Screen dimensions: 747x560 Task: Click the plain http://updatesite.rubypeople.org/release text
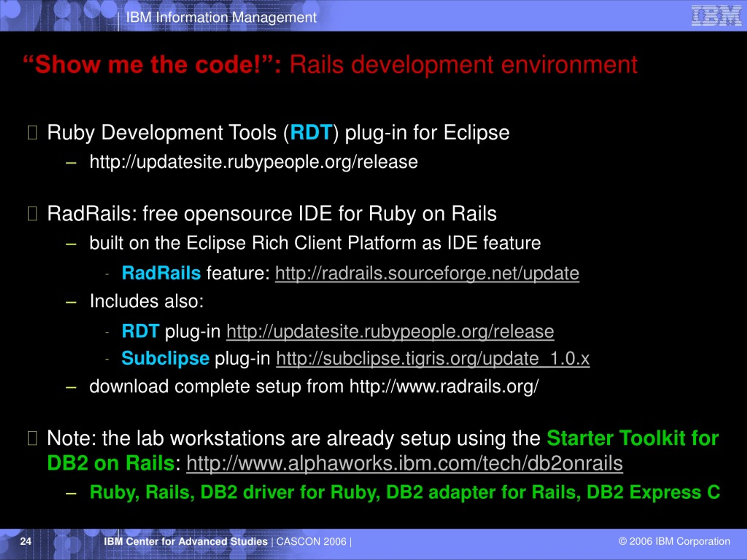pos(254,162)
